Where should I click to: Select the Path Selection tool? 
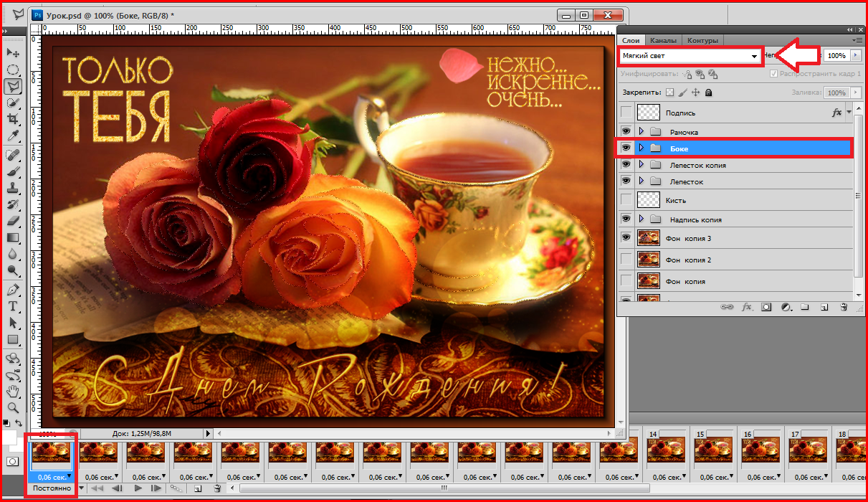click(x=13, y=323)
